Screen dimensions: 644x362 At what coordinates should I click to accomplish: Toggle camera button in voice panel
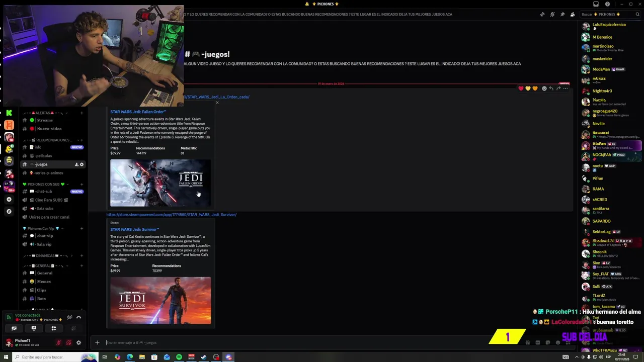[14, 328]
